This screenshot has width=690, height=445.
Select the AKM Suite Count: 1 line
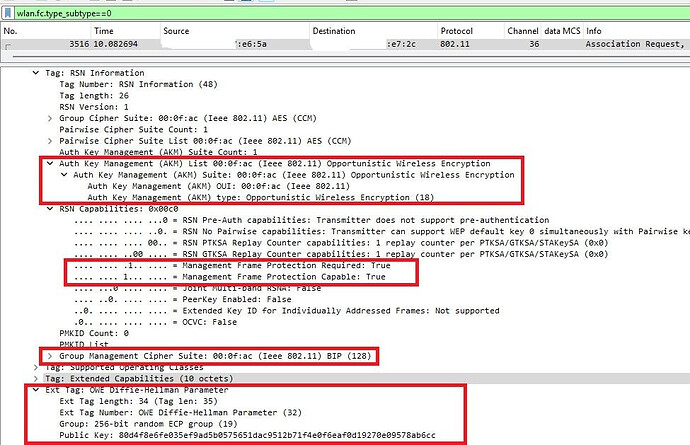pyautogui.click(x=158, y=152)
